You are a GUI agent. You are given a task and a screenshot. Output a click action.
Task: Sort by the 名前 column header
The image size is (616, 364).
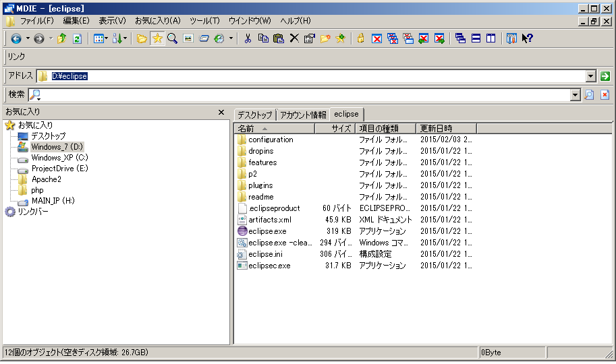275,128
